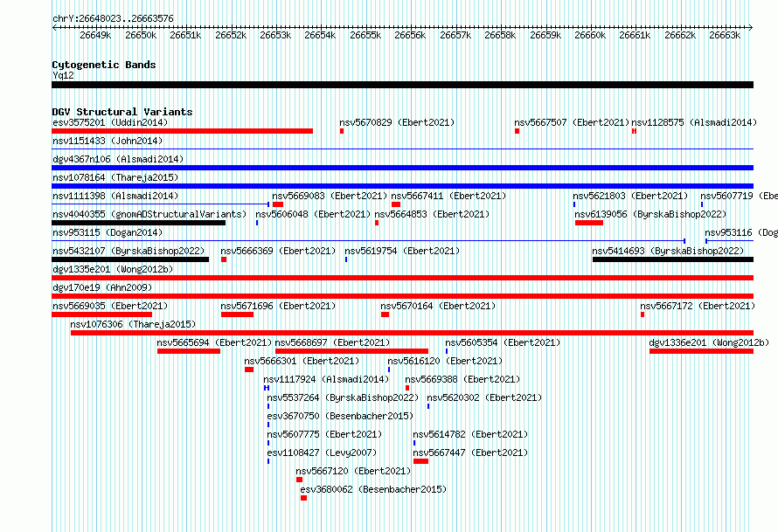Viewport: 778px width, 532px height.
Task: Click nsv5667447 (Ebert2021) label
Action: [470, 453]
